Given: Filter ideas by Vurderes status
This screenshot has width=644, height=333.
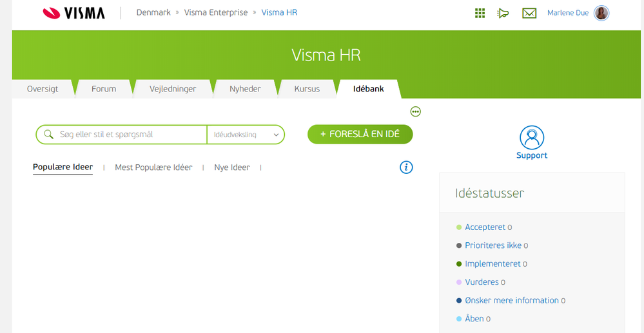Looking at the screenshot, I should 482,282.
